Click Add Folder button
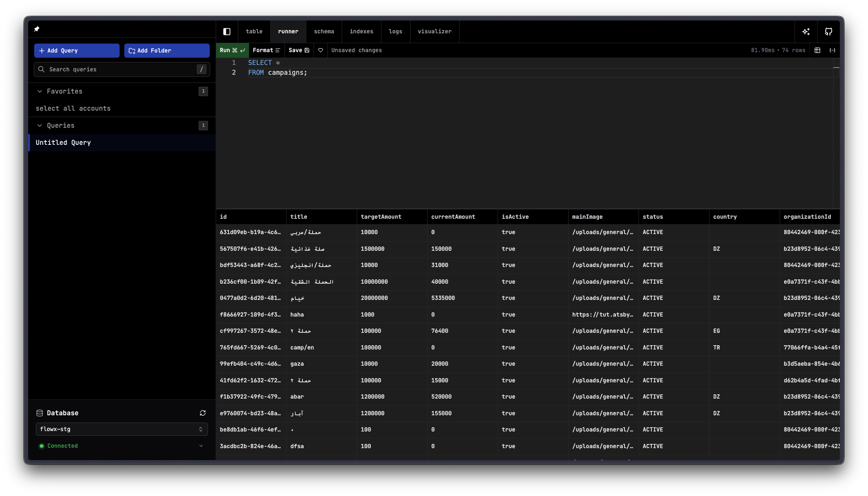868x496 pixels. click(x=167, y=50)
